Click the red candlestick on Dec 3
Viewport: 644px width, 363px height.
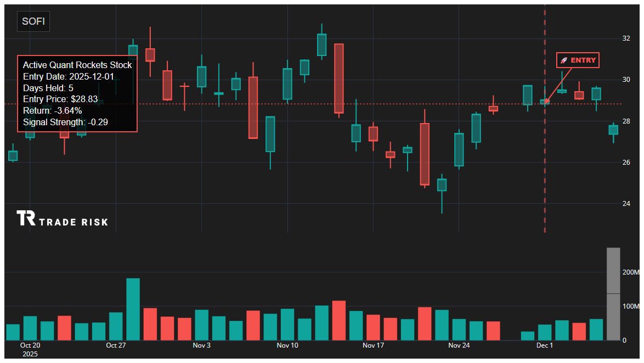click(x=579, y=95)
